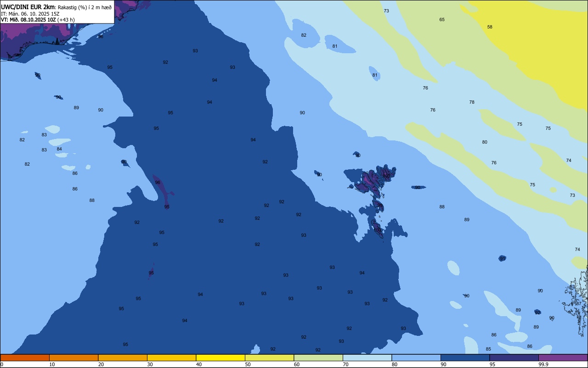Screen dimensions: 588x368
Task: Click the 70–80 pale blue legend swatch
Action: [367, 357]
